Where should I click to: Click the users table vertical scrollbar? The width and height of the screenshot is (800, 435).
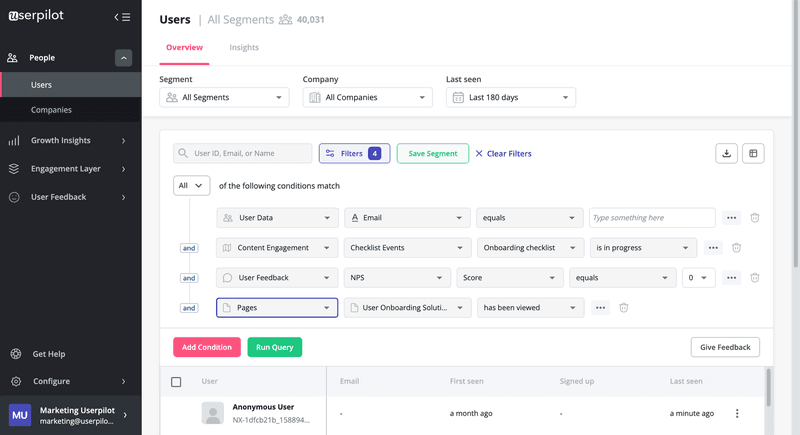click(768, 387)
